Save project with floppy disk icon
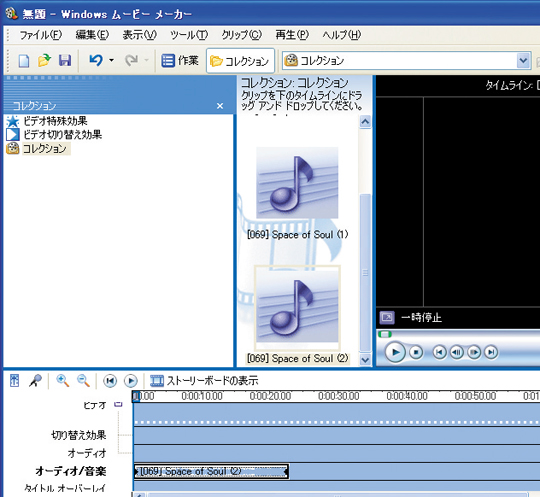 pyautogui.click(x=65, y=61)
